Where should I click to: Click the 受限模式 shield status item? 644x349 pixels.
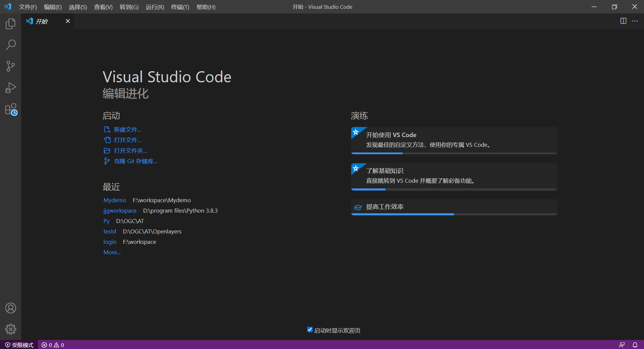click(19, 345)
